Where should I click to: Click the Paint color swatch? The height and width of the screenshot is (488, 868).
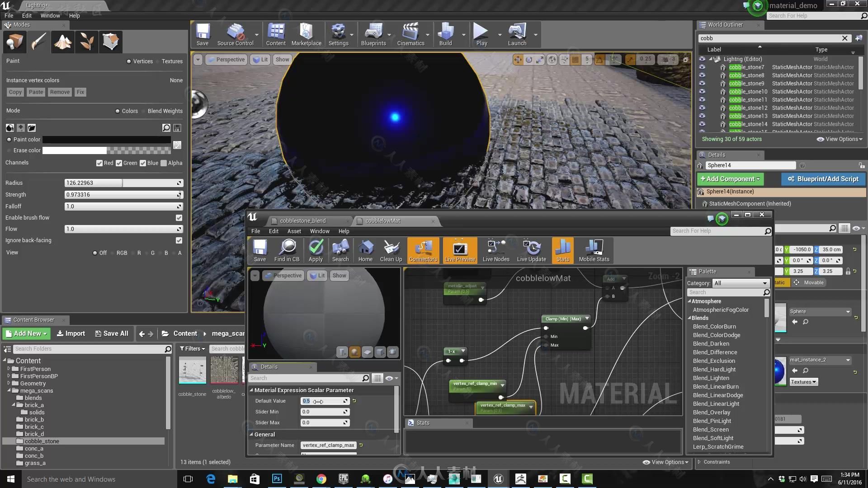[x=107, y=140]
